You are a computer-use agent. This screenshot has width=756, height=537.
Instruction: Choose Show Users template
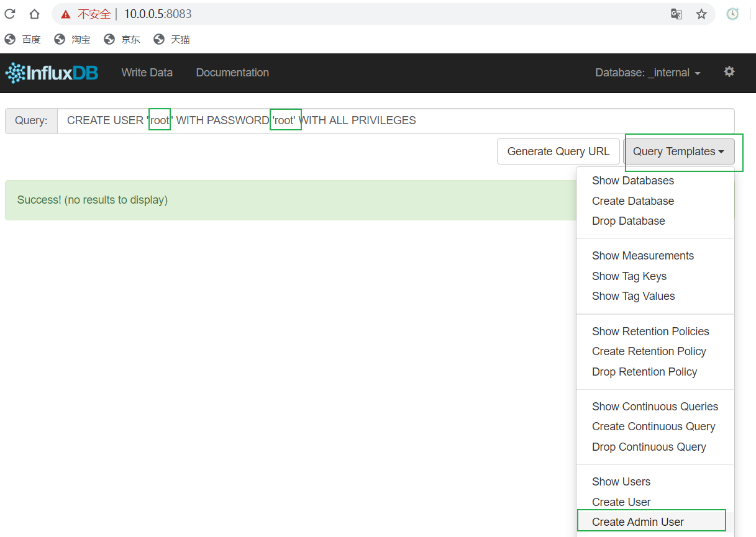621,482
